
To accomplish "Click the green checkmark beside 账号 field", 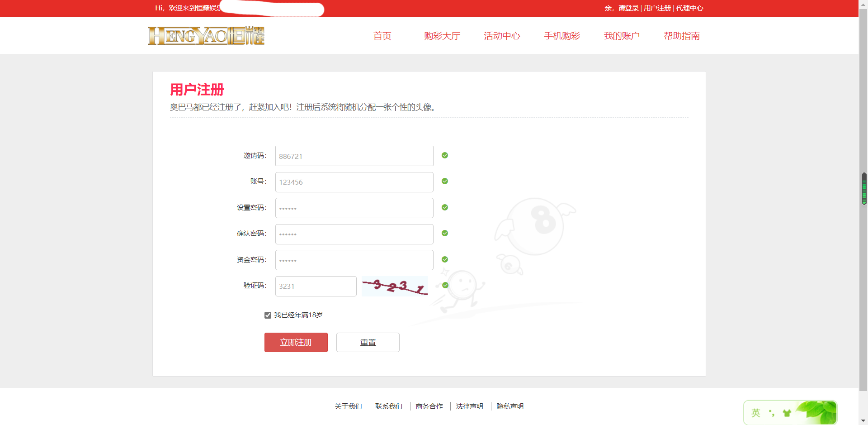I will [x=445, y=181].
